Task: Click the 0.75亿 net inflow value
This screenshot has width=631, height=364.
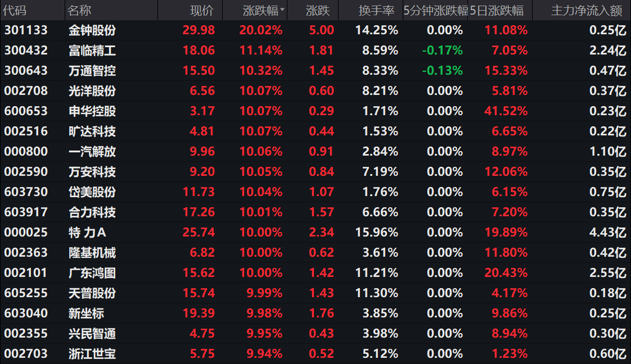Action: click(x=607, y=192)
